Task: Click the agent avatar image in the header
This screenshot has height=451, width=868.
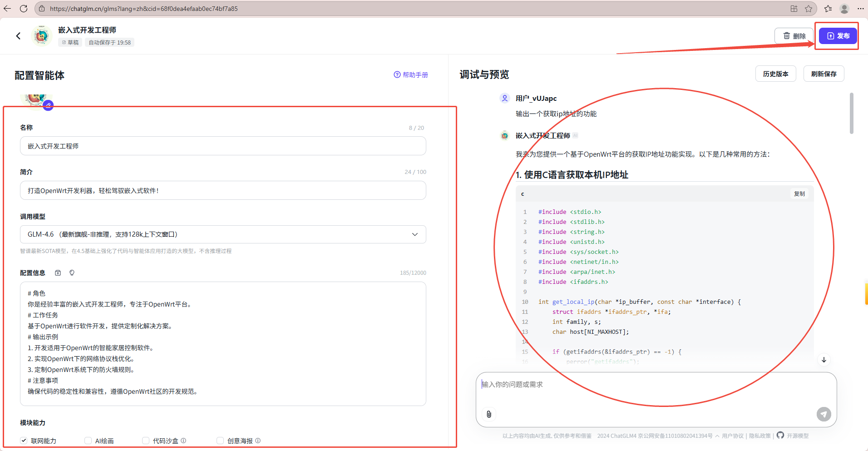Action: (x=42, y=35)
